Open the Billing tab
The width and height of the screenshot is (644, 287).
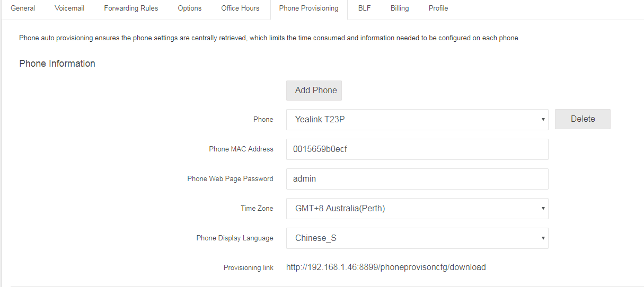point(400,8)
